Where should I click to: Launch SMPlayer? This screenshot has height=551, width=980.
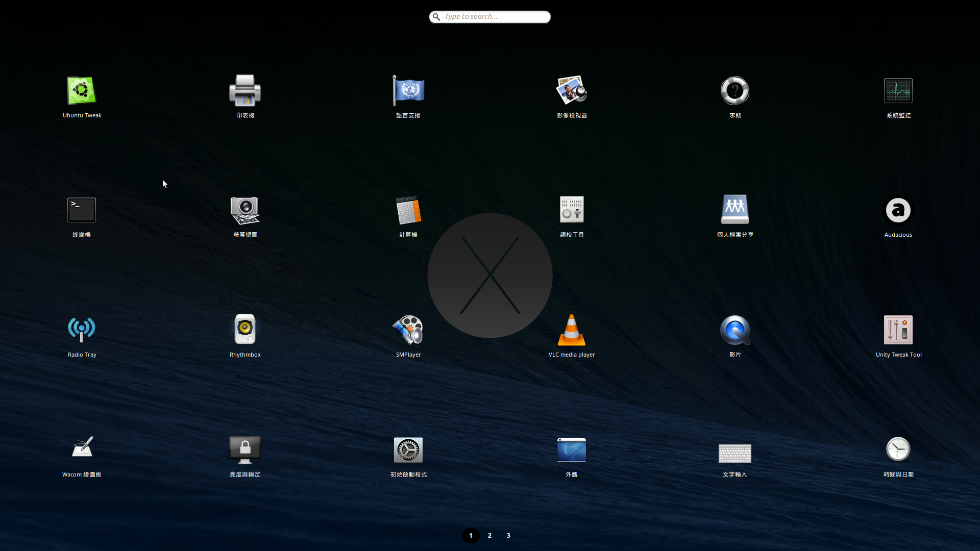408,330
